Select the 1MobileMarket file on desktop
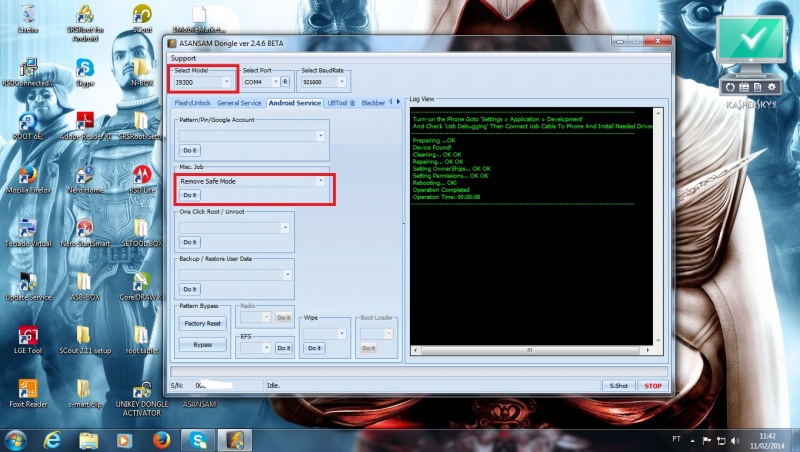The width and height of the screenshot is (800, 452). pyautogui.click(x=199, y=18)
